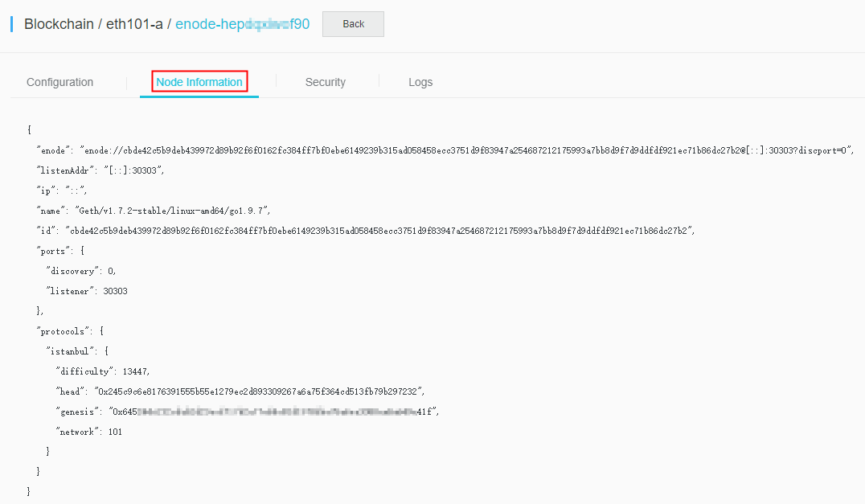Screen dimensions: 865x504
Task: Open eth101-a in the breadcrumb
Action: click(134, 24)
